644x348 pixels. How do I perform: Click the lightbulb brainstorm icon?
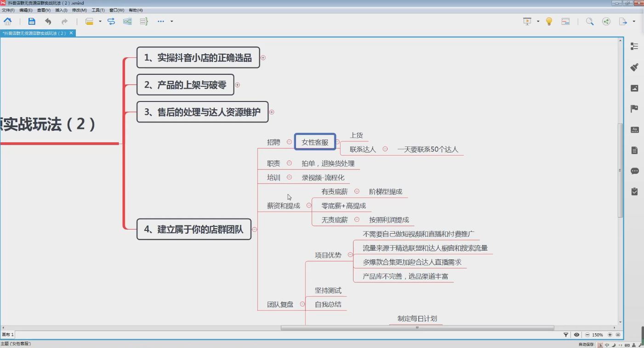550,21
